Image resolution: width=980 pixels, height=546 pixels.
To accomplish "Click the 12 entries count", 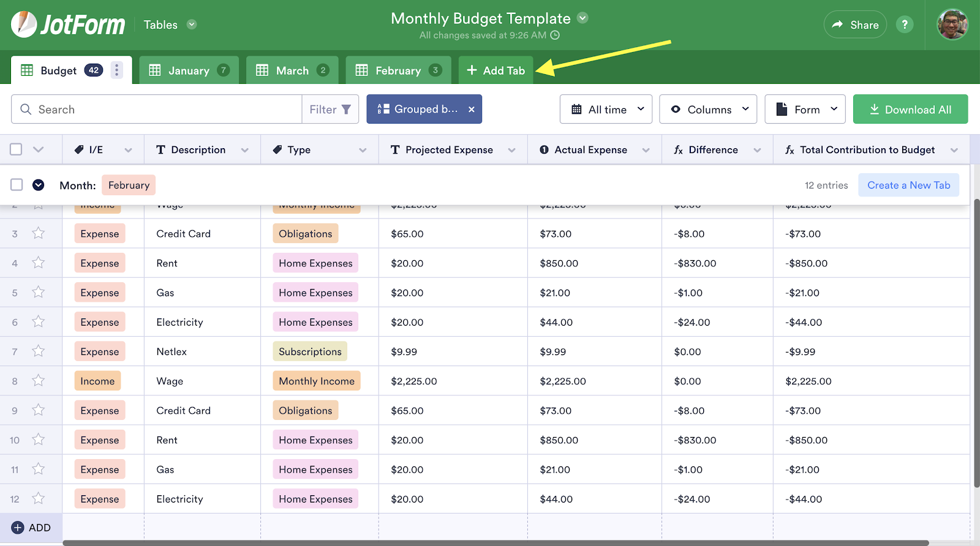I will tap(826, 185).
